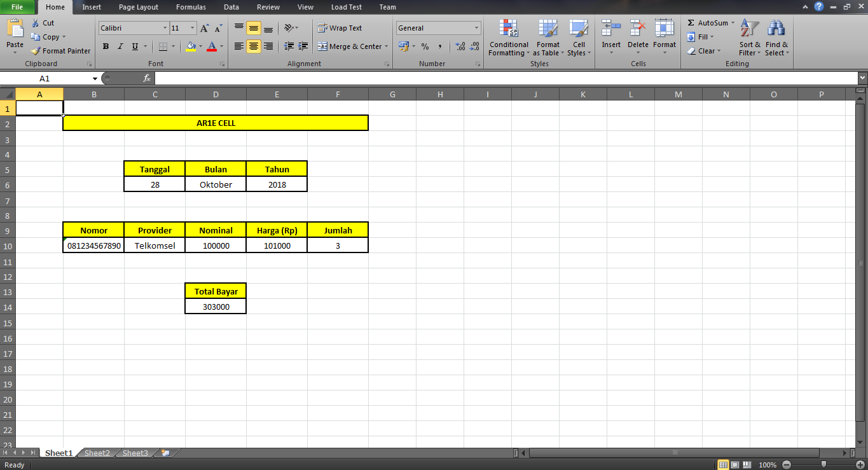Click Merge & Center button
The image size is (868, 470).
coord(350,46)
